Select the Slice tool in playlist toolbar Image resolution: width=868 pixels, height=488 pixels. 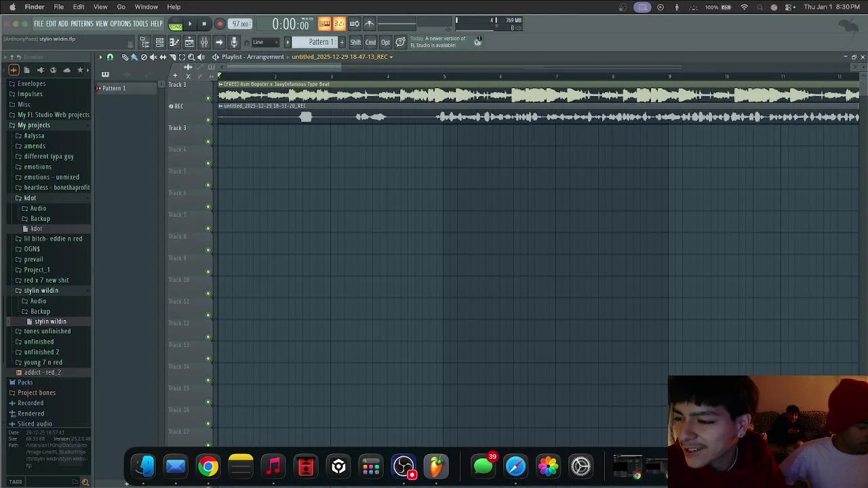coord(172,57)
